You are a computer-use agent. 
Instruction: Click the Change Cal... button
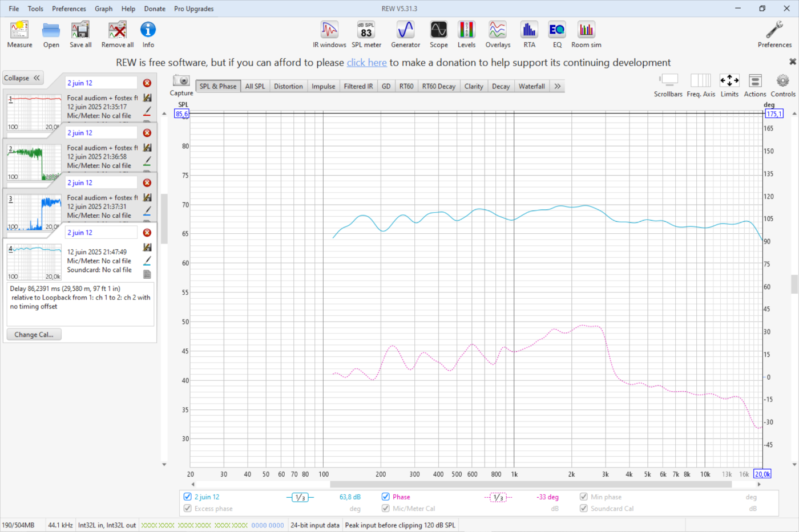tap(34, 335)
